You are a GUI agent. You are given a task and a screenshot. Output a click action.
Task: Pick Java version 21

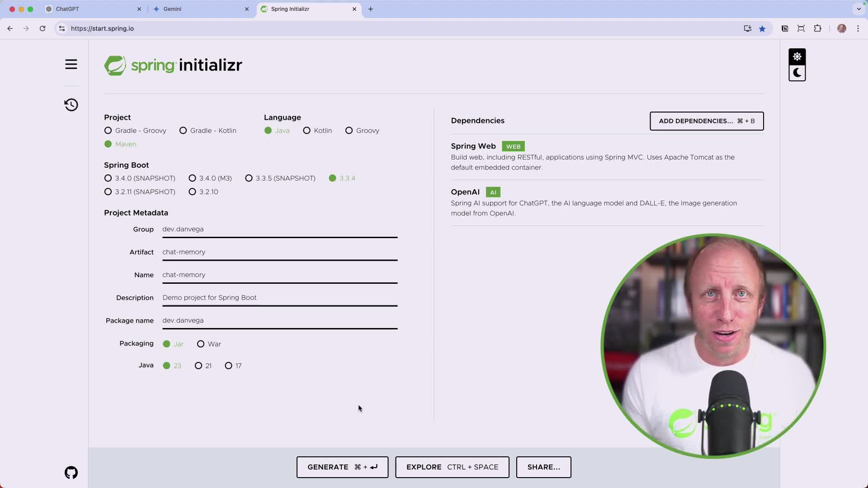203,366
